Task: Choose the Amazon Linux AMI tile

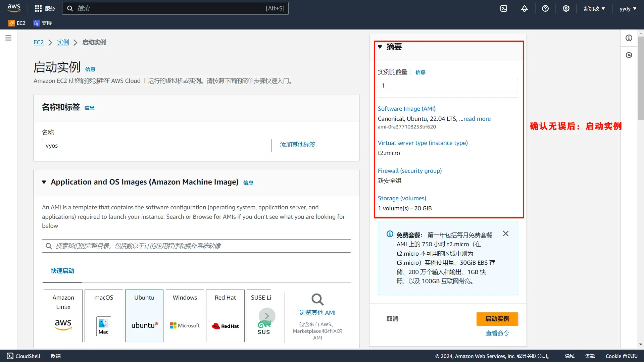Action: (x=63, y=316)
